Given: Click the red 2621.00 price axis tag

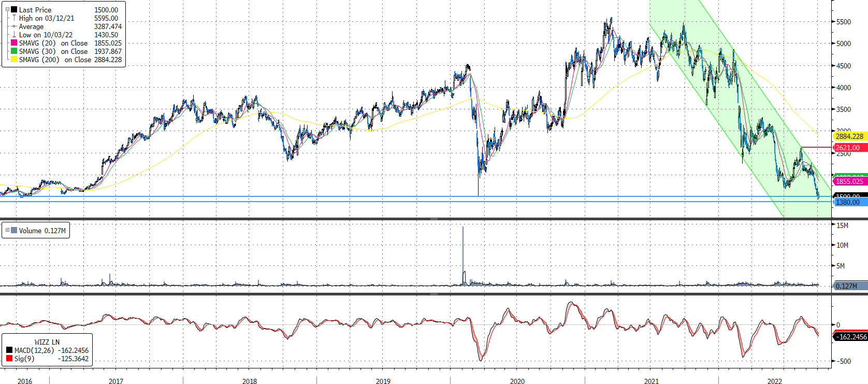Looking at the screenshot, I should (850, 148).
